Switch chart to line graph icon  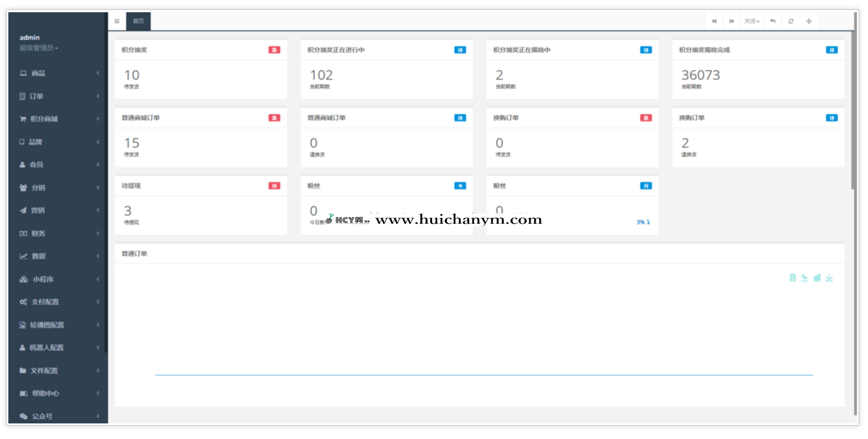click(805, 278)
